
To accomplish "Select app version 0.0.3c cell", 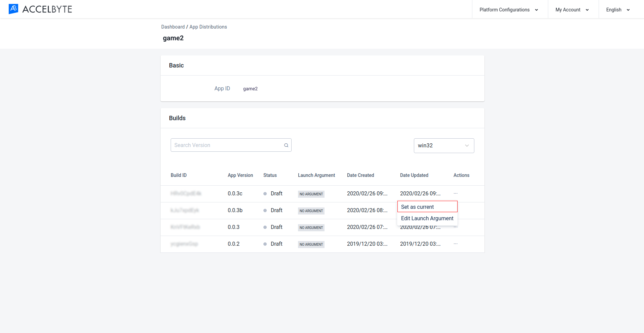I will click(x=235, y=193).
